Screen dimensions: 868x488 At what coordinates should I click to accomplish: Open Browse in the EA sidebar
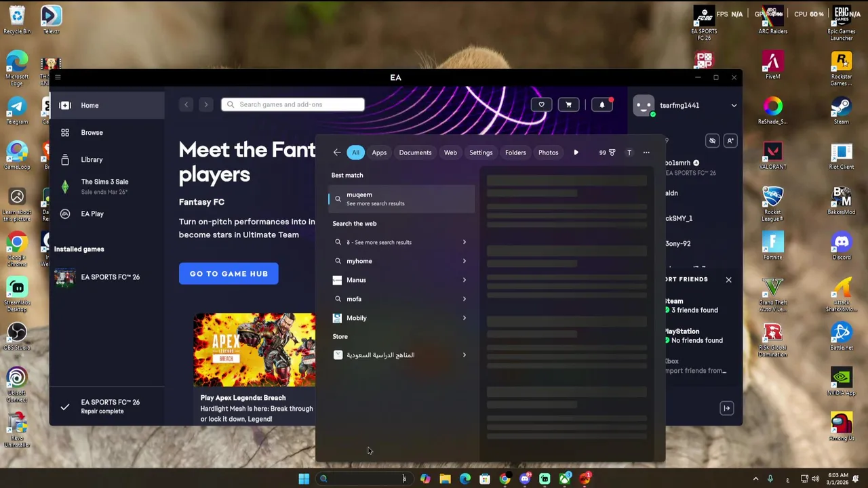point(106,132)
